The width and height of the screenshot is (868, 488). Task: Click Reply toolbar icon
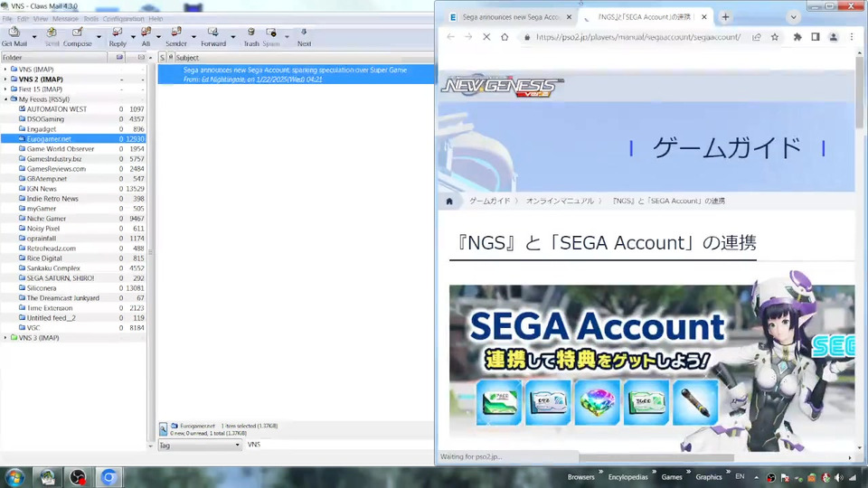pos(118,36)
